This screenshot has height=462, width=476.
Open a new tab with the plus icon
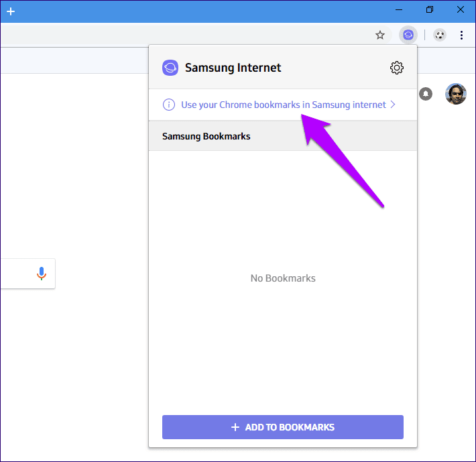11,11
